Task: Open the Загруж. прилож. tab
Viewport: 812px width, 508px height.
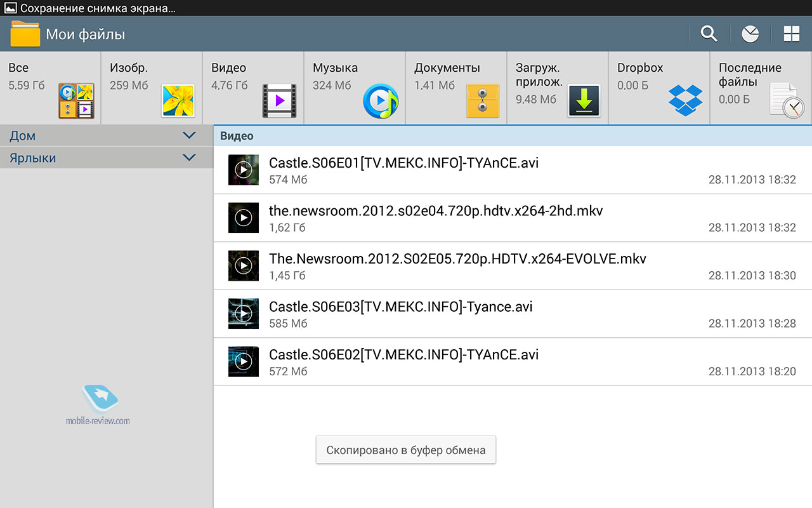Action: pos(558,88)
